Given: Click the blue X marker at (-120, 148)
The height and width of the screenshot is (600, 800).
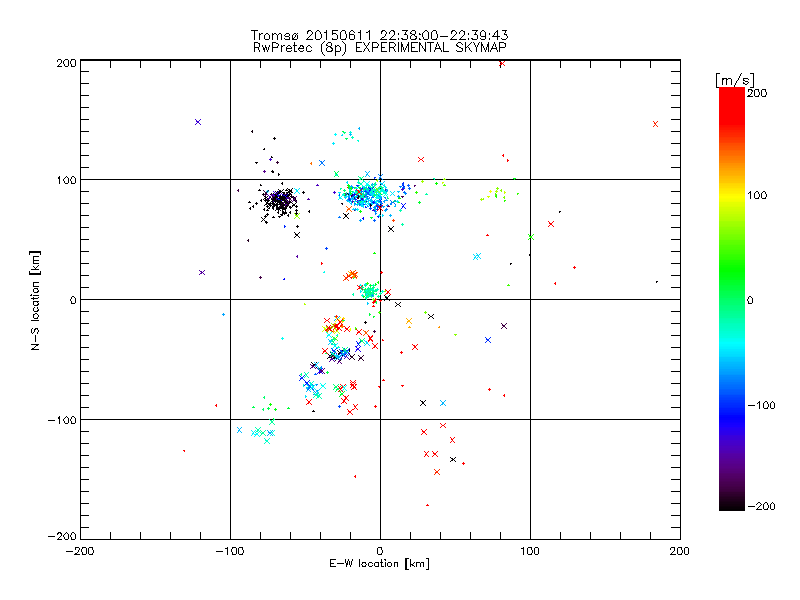Looking at the screenshot, I should [x=198, y=122].
